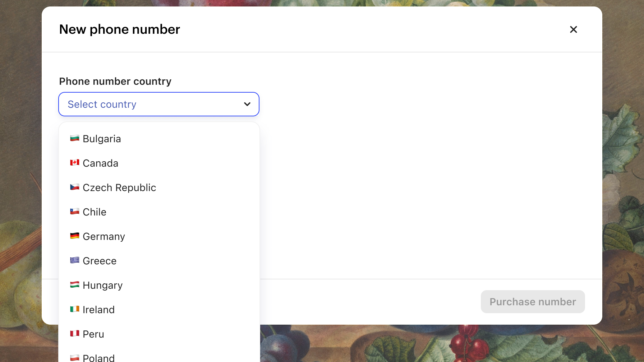Choose Greece in the dropdown list
The image size is (644, 362).
click(100, 261)
